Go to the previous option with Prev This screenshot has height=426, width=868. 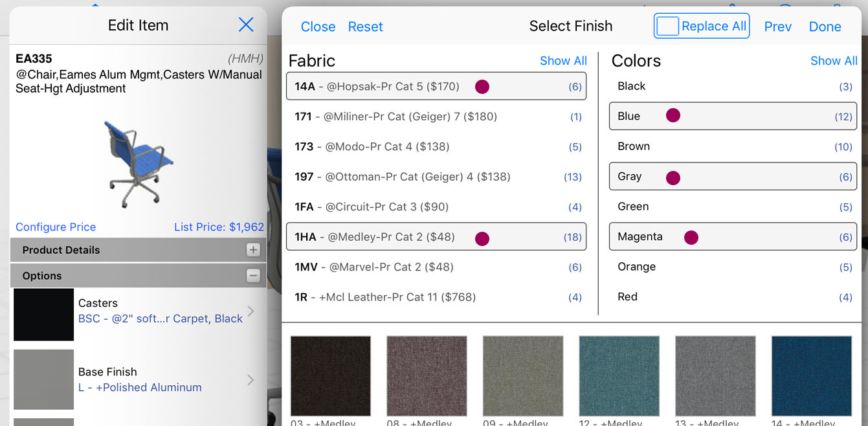click(778, 27)
